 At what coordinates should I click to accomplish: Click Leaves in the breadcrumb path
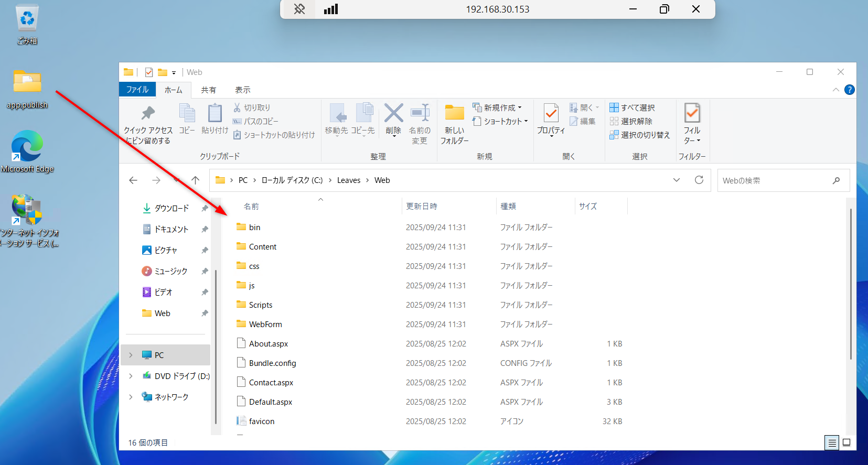click(x=348, y=180)
